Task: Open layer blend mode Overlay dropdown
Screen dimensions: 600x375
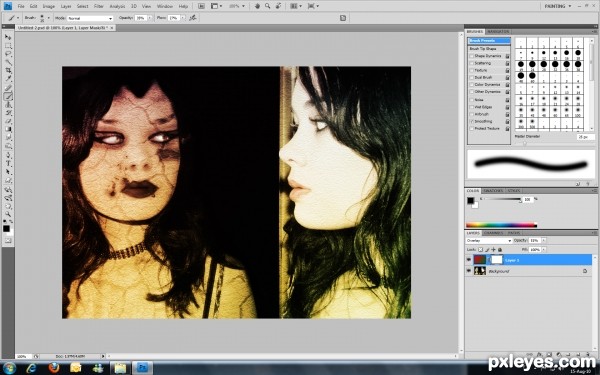Action: pos(489,241)
